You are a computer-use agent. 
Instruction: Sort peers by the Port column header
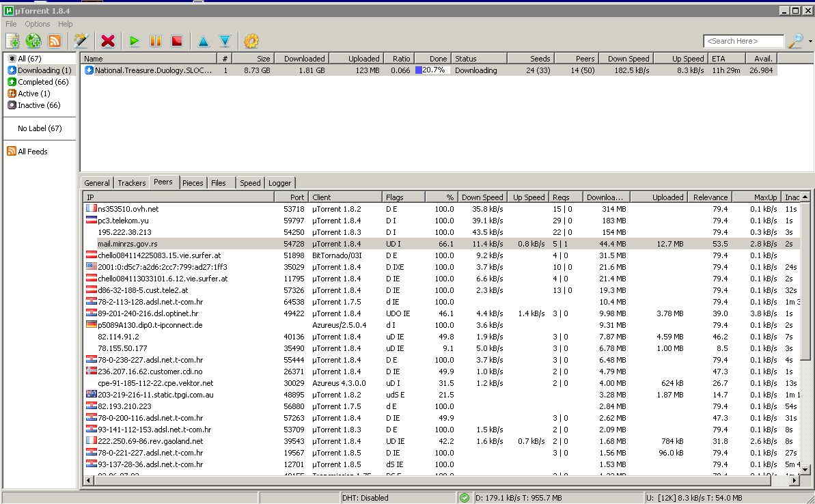292,197
